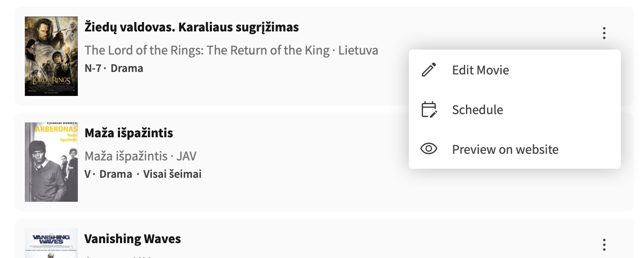644x258 pixels.
Task: Click the Drama tag on Maža išpažintis card
Action: [116, 174]
